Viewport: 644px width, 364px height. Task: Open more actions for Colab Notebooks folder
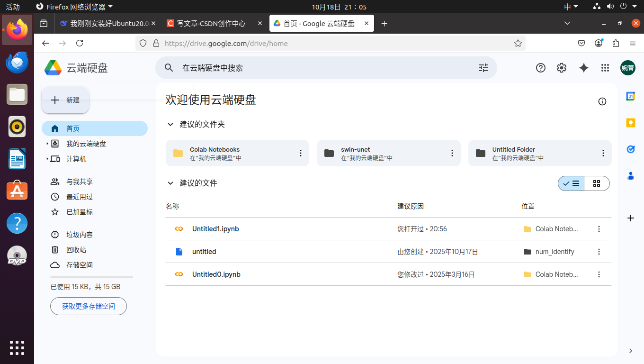click(301, 153)
